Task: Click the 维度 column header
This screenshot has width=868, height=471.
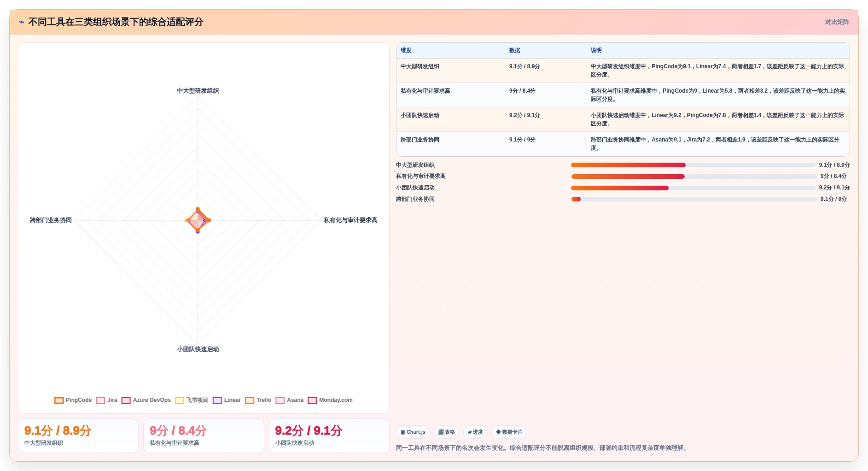Action: pyautogui.click(x=406, y=50)
